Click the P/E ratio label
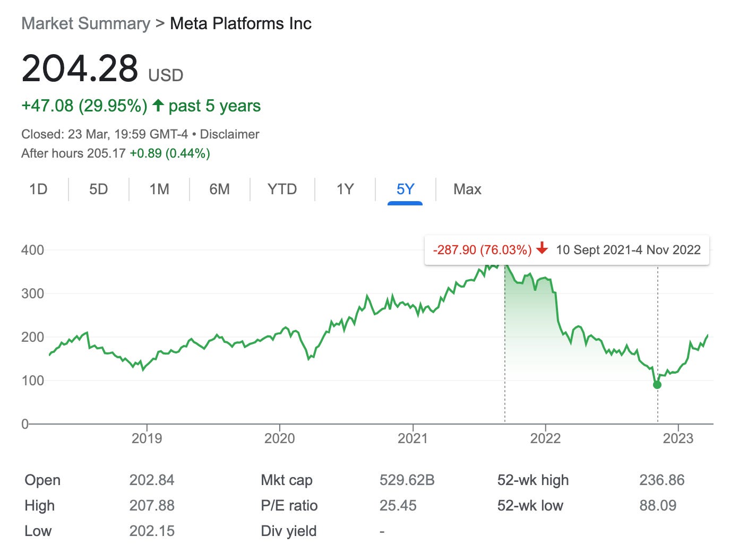 289,506
